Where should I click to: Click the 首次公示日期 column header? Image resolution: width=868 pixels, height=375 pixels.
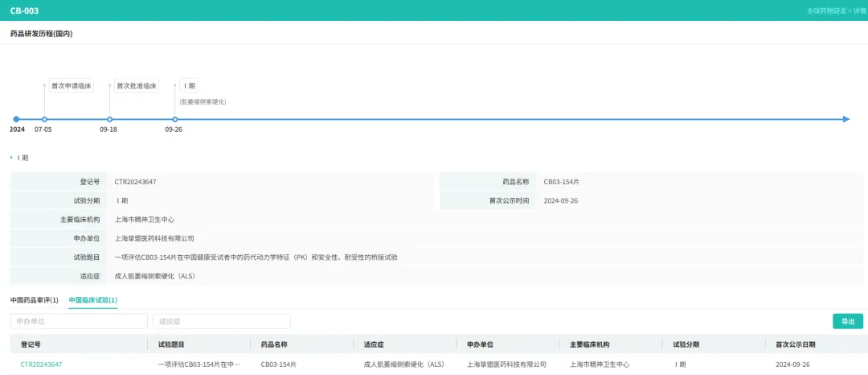pyautogui.click(x=795, y=344)
